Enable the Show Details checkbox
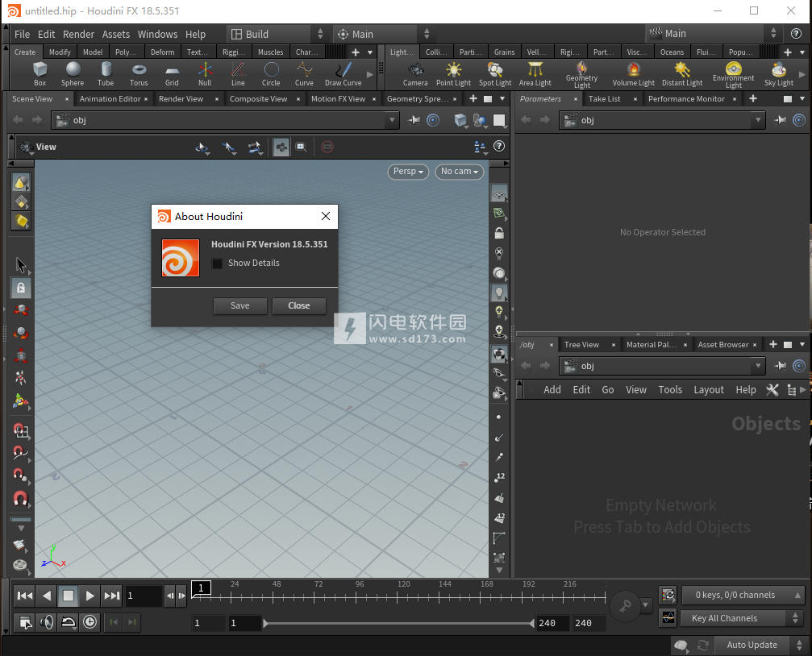 (218, 263)
